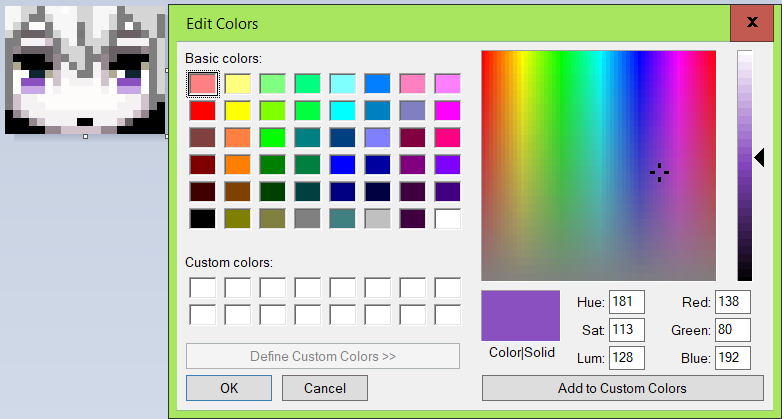
Task: Click the purple Color|Solid preview box
Action: 520,316
